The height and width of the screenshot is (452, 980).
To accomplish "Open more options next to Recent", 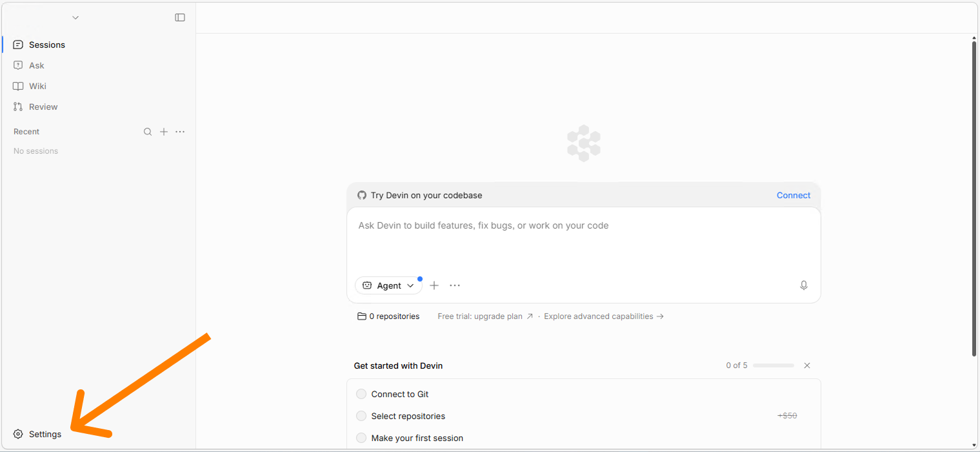I will pyautogui.click(x=180, y=132).
